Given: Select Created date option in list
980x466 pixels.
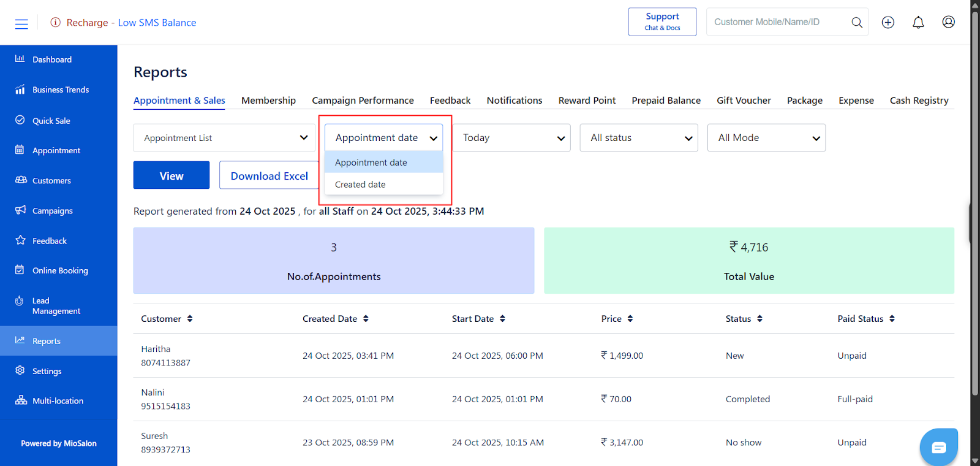Looking at the screenshot, I should click(x=383, y=184).
